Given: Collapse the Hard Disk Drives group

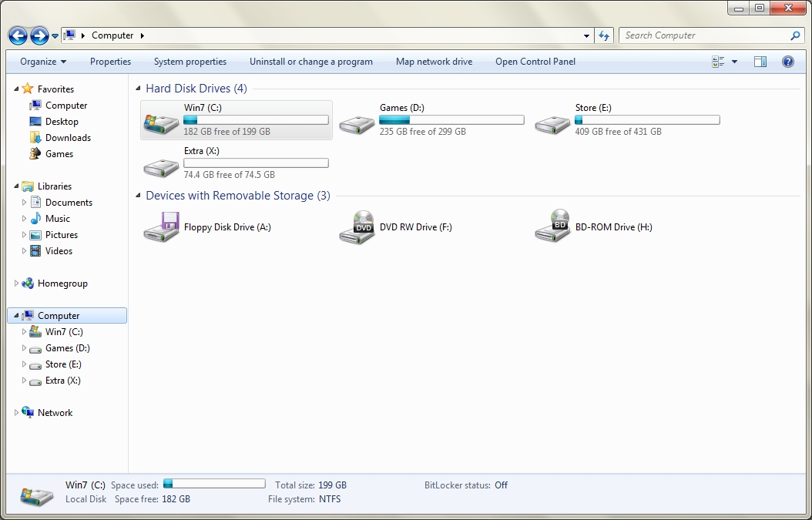Looking at the screenshot, I should pyautogui.click(x=138, y=89).
